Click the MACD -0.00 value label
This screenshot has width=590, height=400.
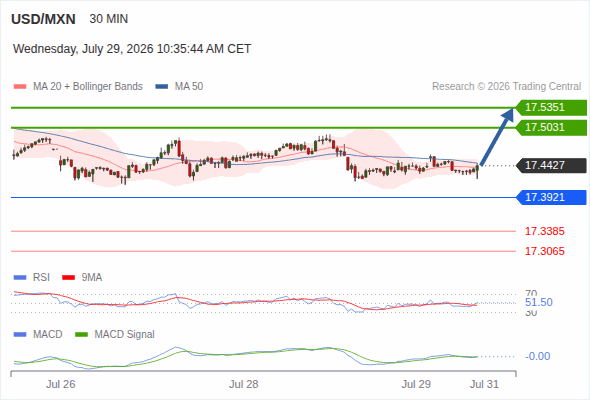(537, 356)
